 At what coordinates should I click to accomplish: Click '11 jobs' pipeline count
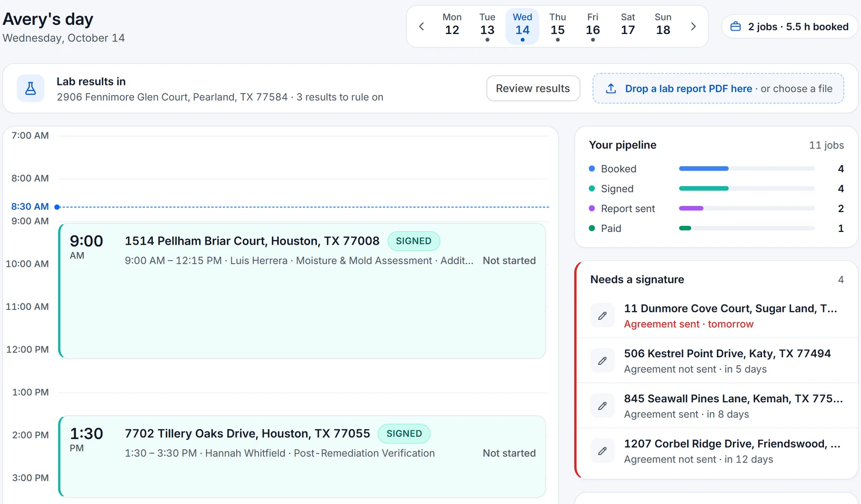tap(826, 145)
